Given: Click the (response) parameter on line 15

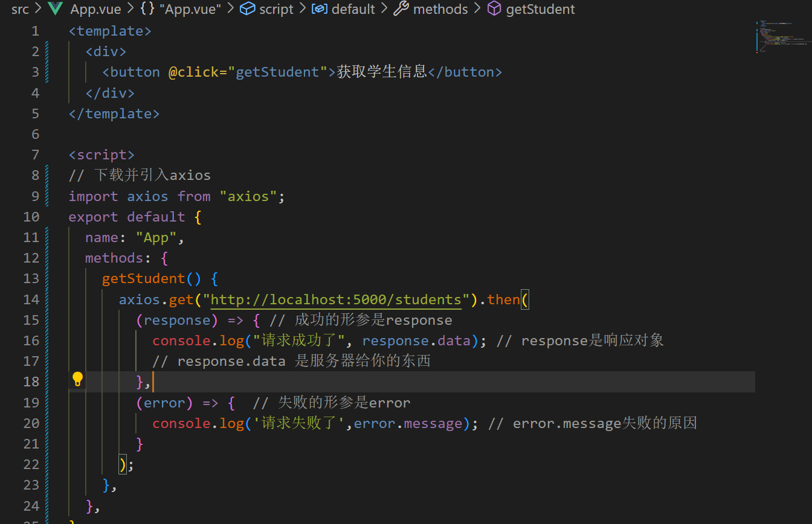Looking at the screenshot, I should 176,320.
